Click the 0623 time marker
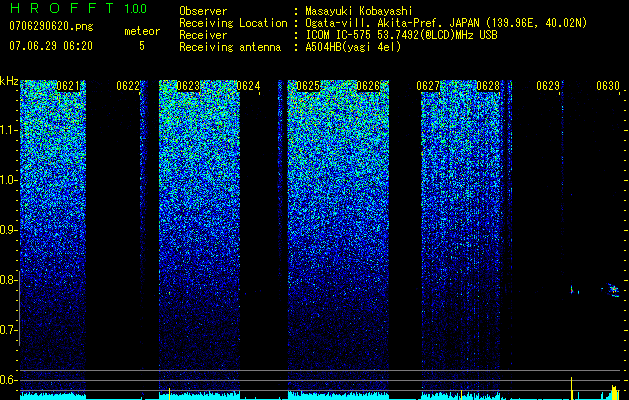 (x=188, y=86)
